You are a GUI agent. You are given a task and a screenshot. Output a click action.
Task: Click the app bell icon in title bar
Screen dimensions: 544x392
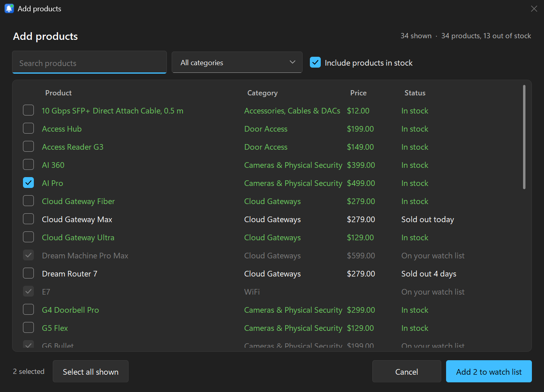coord(9,8)
